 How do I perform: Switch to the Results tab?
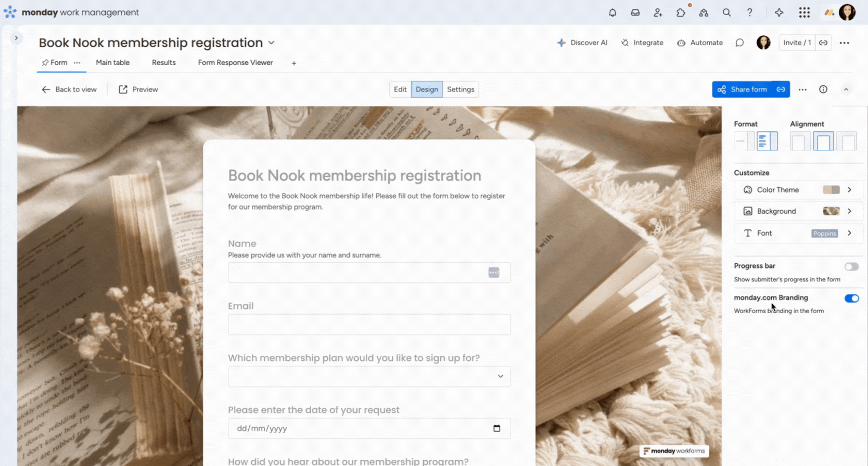coord(164,62)
